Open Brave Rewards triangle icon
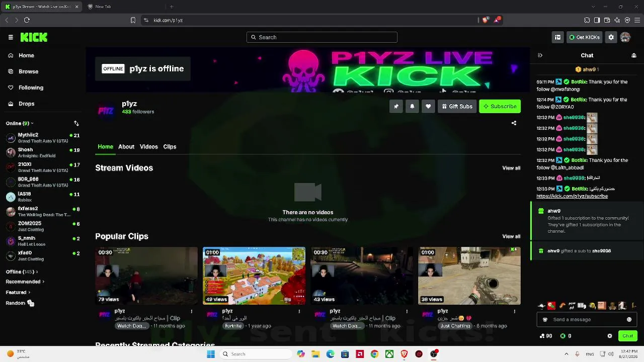 497,20
